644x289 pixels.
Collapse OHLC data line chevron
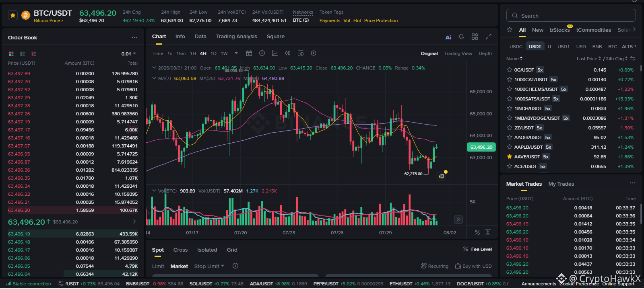point(154,68)
